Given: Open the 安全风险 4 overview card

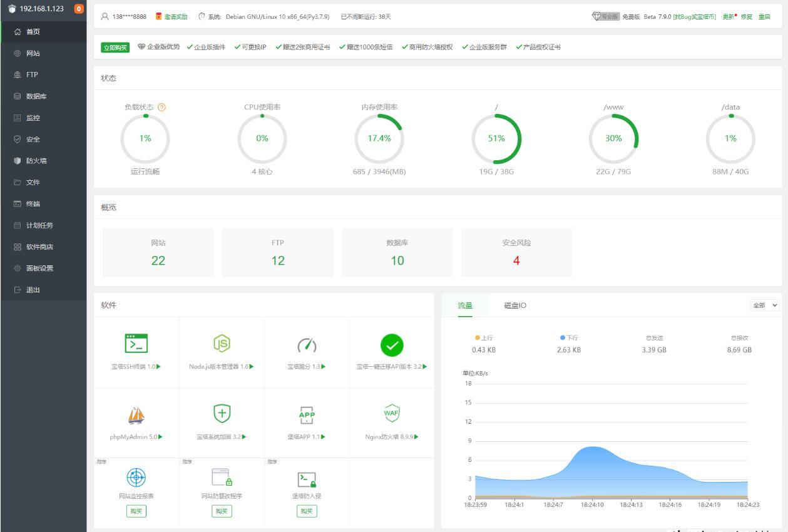Looking at the screenshot, I should pos(517,252).
